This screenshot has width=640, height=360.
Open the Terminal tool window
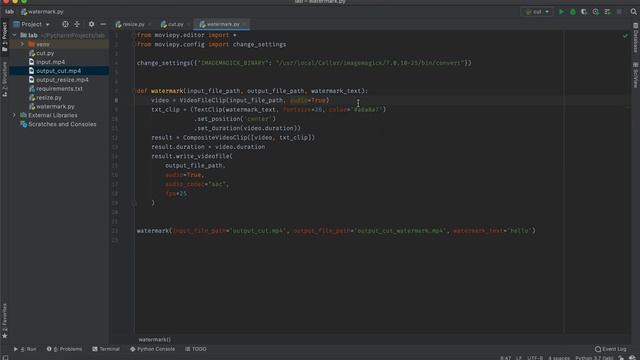coord(106,349)
